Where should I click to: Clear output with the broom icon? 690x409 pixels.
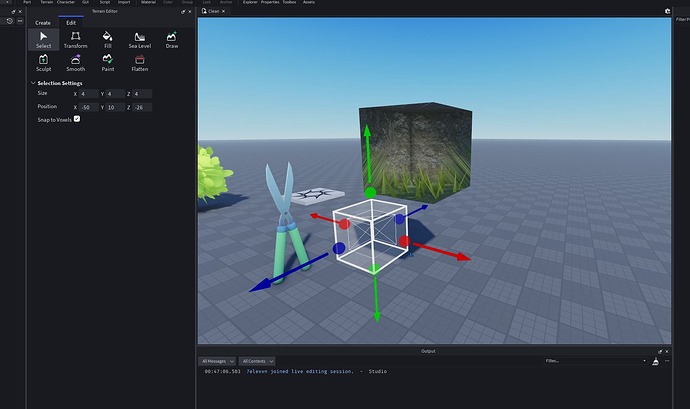coord(656,361)
